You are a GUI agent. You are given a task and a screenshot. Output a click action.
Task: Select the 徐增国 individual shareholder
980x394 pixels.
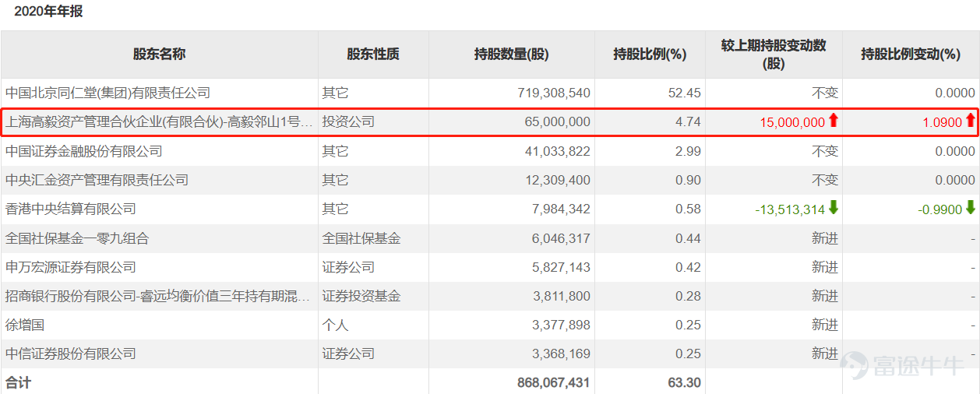[x=25, y=325]
